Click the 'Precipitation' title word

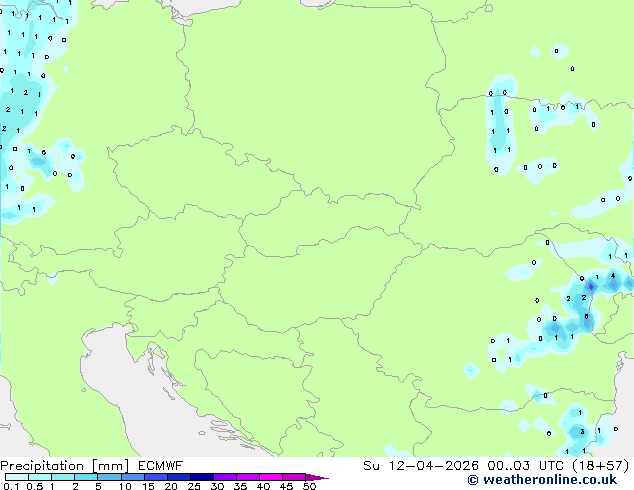point(42,466)
